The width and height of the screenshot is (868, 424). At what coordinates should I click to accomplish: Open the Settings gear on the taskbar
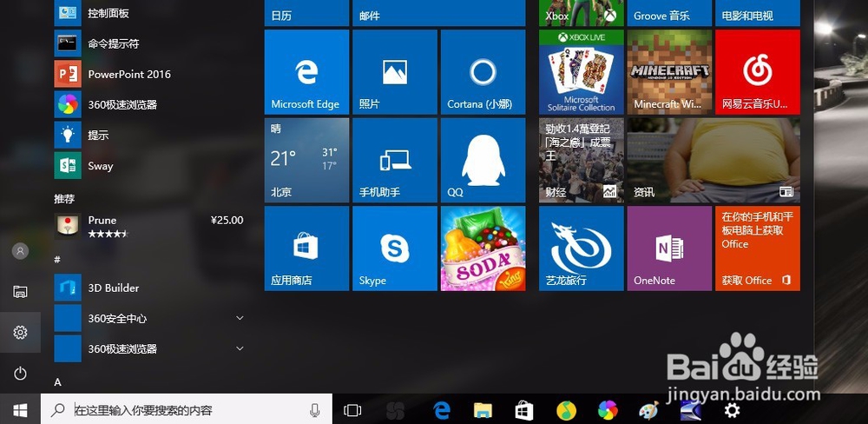click(x=732, y=411)
